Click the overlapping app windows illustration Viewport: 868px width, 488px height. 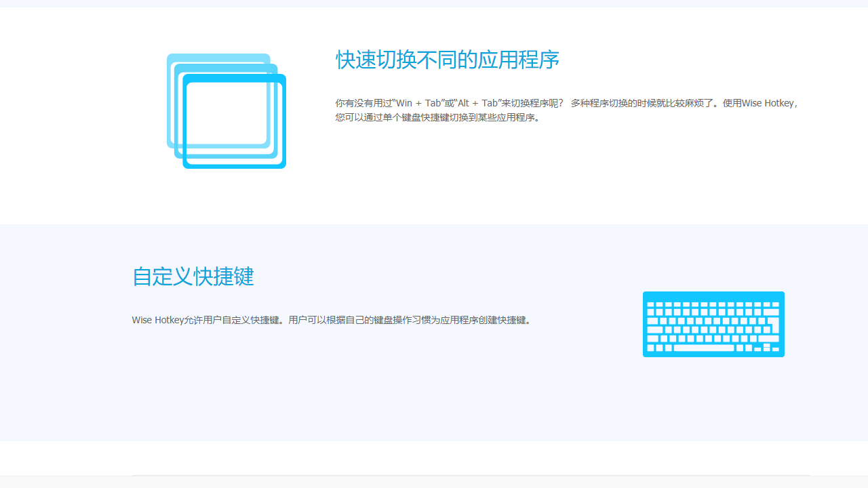click(x=226, y=110)
